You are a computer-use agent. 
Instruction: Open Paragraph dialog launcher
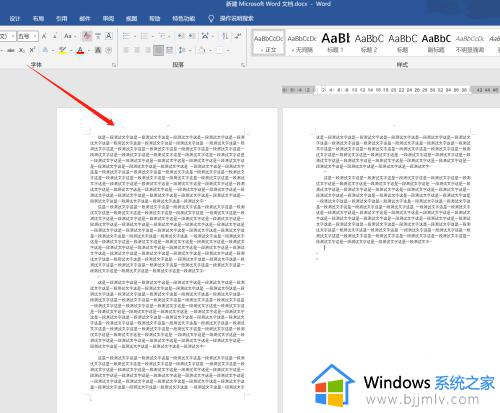coord(243,65)
